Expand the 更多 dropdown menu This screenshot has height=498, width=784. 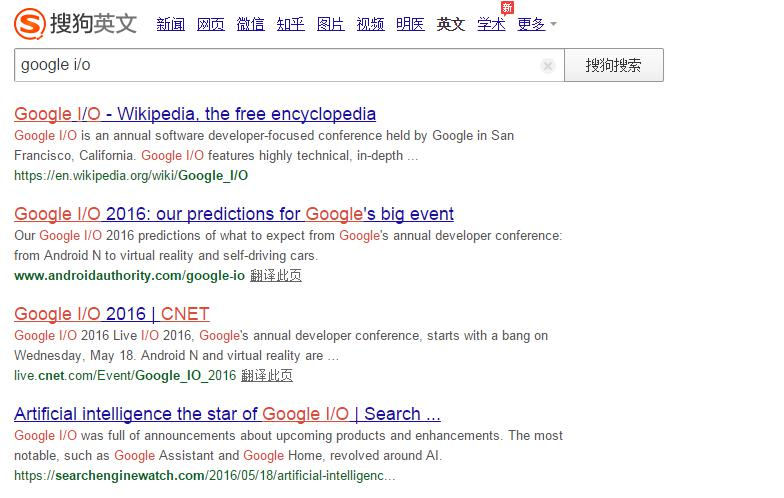coord(537,24)
